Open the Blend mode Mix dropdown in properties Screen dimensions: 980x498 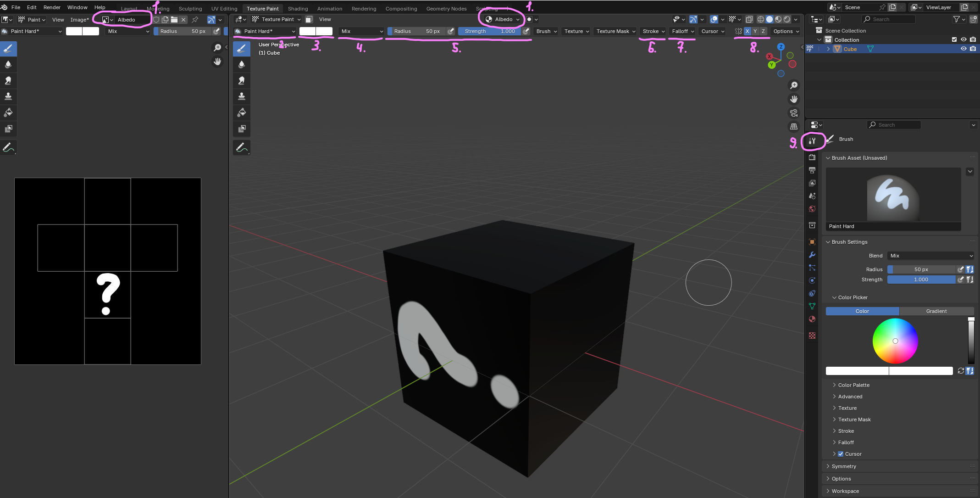click(931, 256)
